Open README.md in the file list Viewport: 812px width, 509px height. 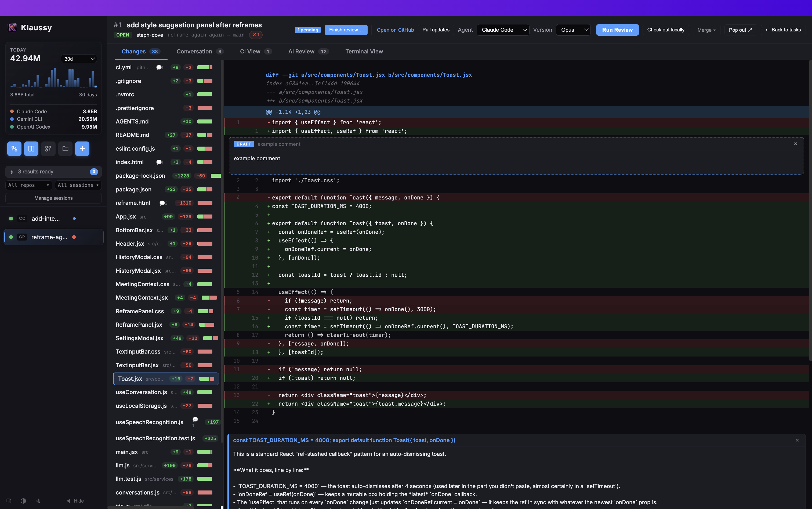click(x=166, y=135)
